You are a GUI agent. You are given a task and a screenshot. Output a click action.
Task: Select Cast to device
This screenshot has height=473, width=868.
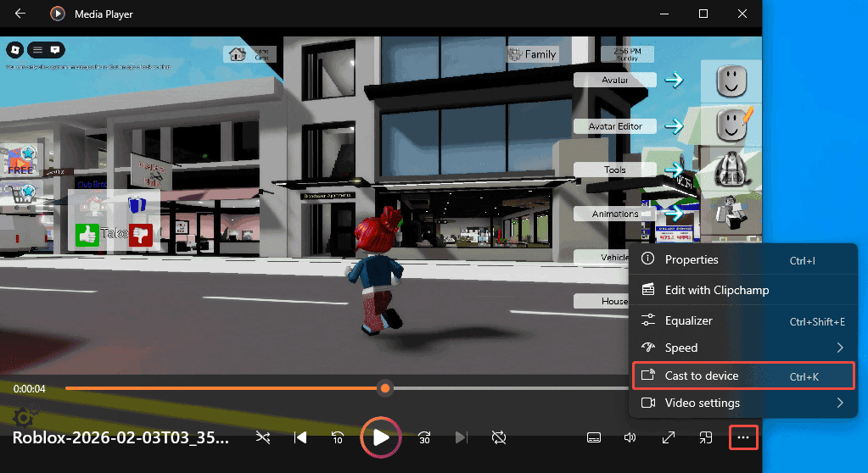(x=743, y=376)
